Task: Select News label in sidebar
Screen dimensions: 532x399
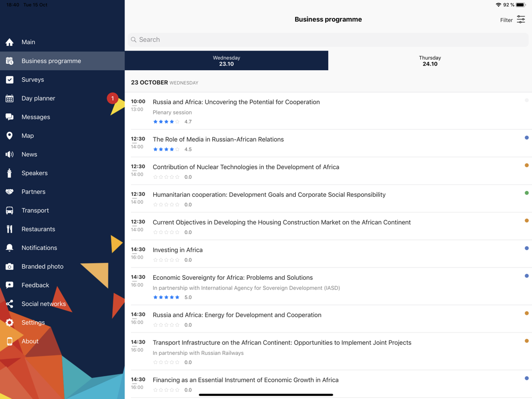Action: coord(29,154)
